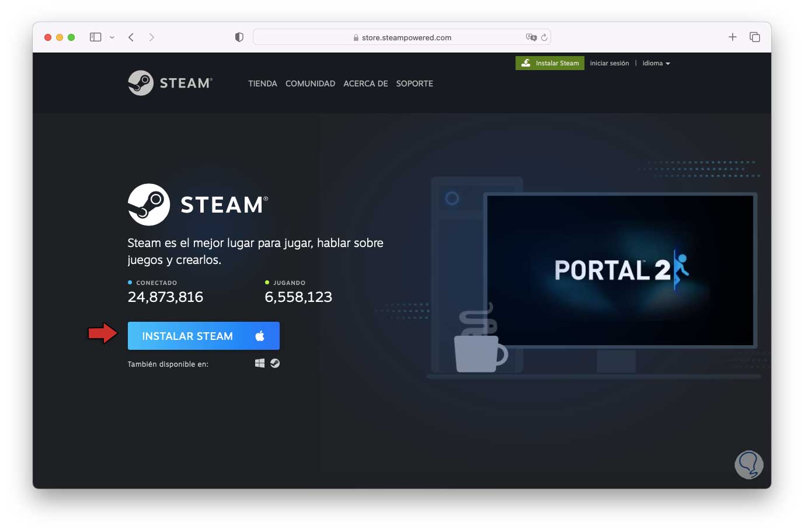Expand the sidebar options chevron
Viewport: 804px width, 532px height.
[x=112, y=37]
